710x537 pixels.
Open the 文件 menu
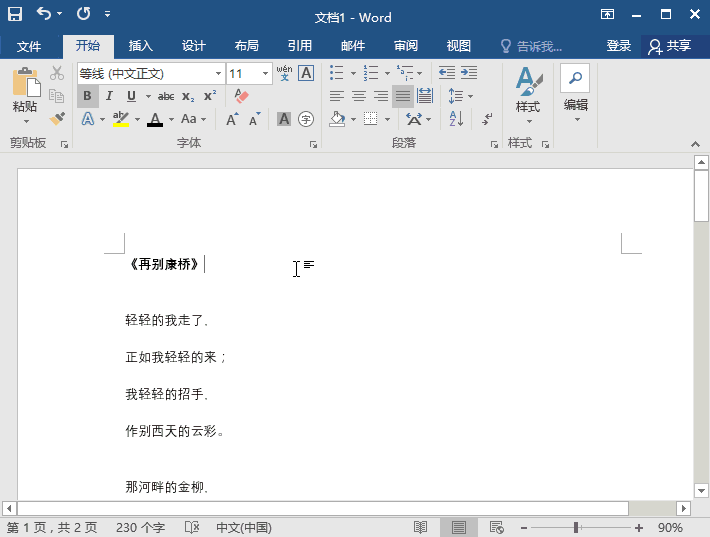(x=29, y=46)
